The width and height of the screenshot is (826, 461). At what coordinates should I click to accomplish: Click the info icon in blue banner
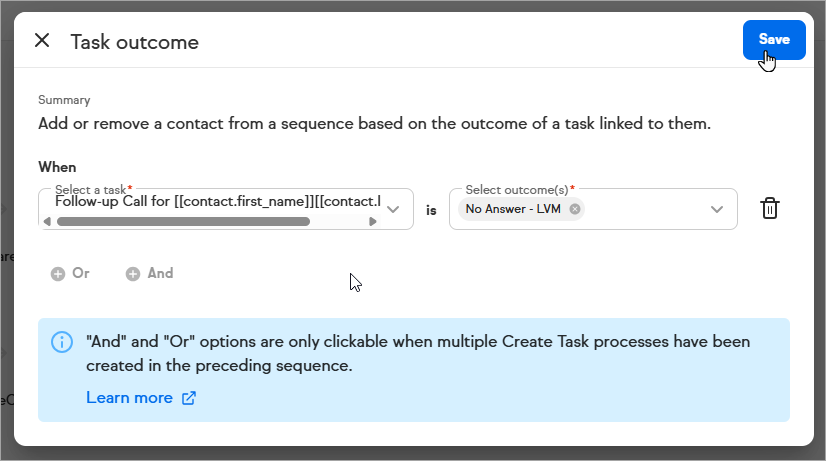(x=62, y=342)
